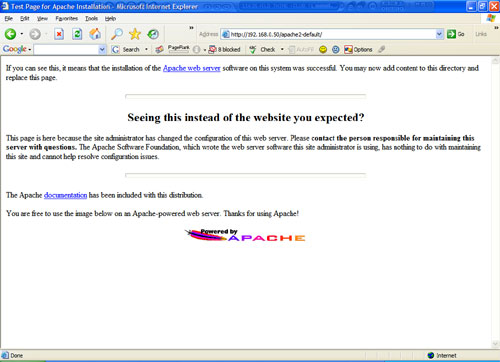Open the Tools menu
Image resolution: width=500 pixels, height=362 pixels.
(x=91, y=19)
